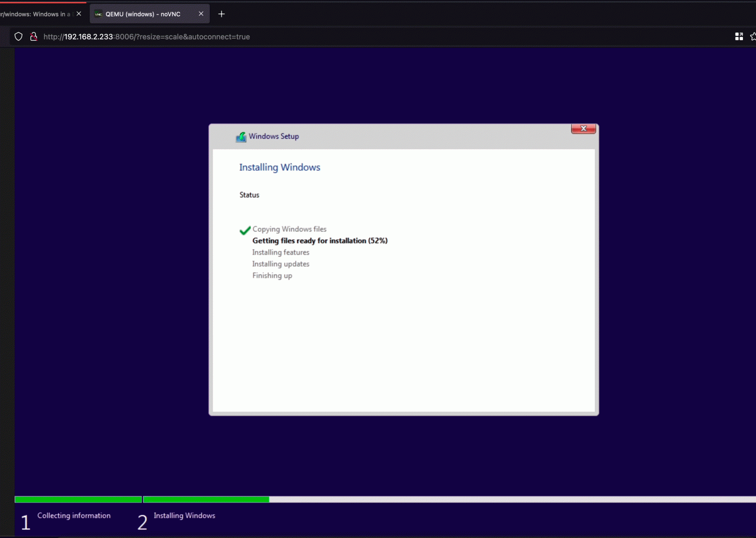Click the Installing Windows progress bar
This screenshot has width=756, height=538.
point(449,499)
